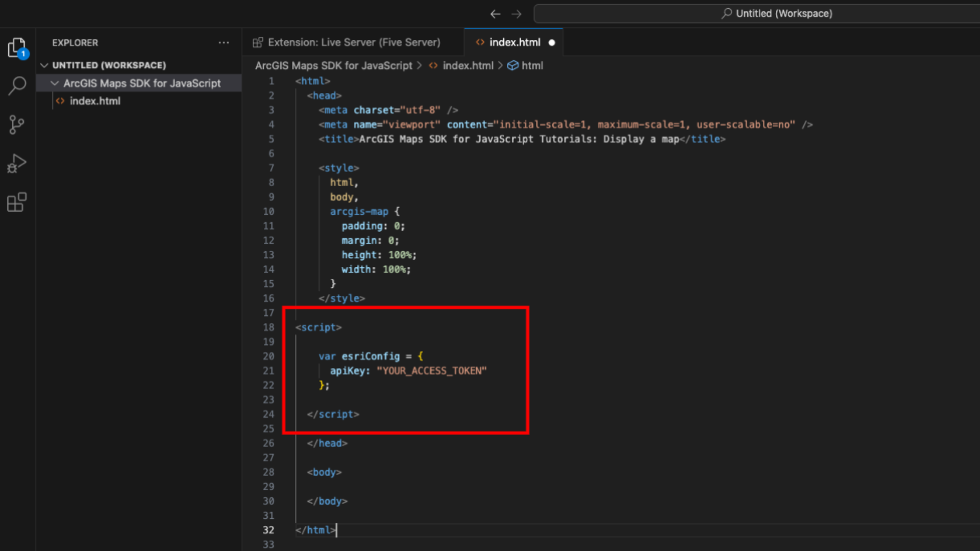Open the html symbol breadcrumb dropdown
The width and height of the screenshot is (980, 551).
pyautogui.click(x=532, y=65)
